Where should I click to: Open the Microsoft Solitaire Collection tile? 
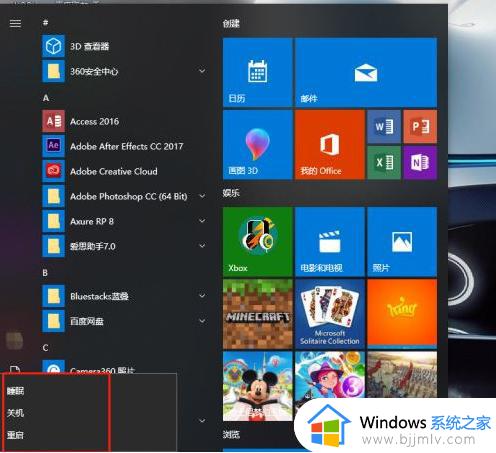(x=330, y=314)
